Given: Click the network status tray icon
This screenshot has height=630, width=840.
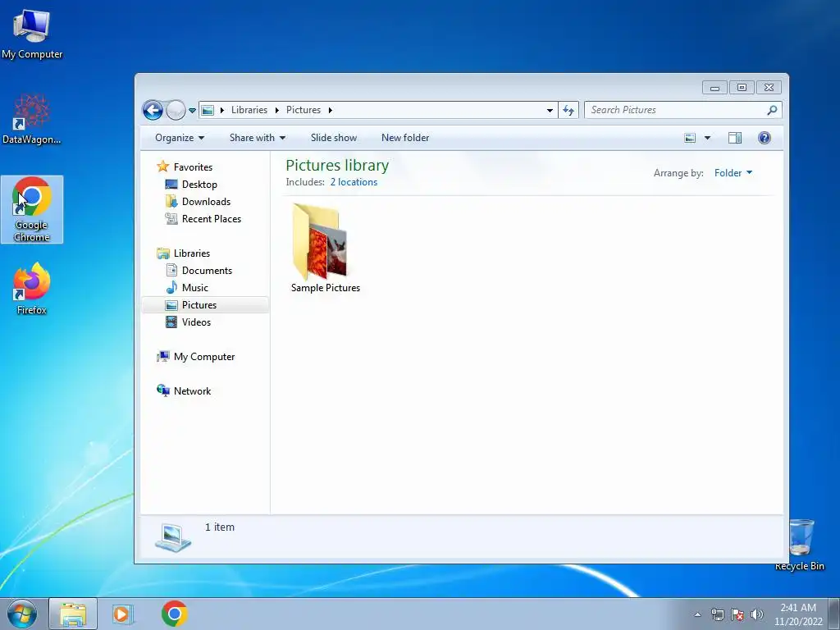Looking at the screenshot, I should coord(717,614).
